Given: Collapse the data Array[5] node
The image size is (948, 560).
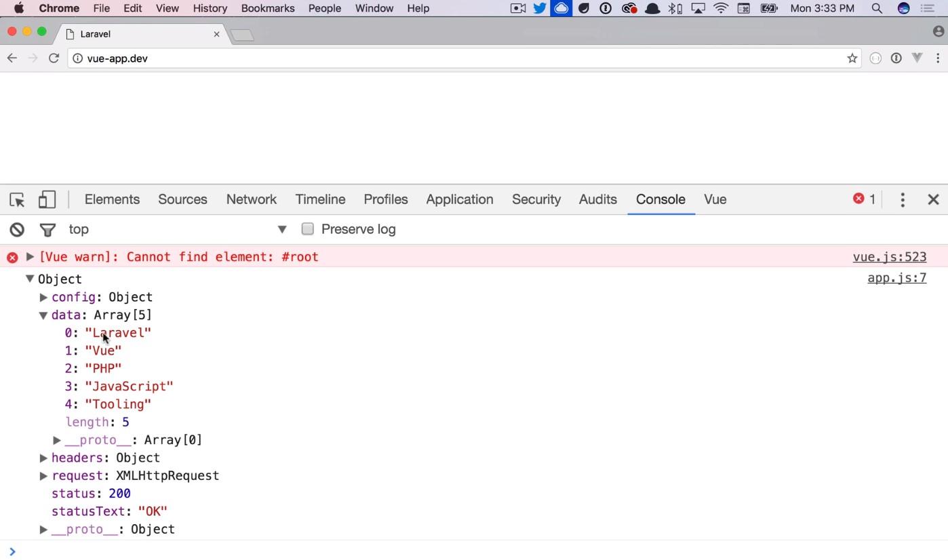Looking at the screenshot, I should point(43,315).
